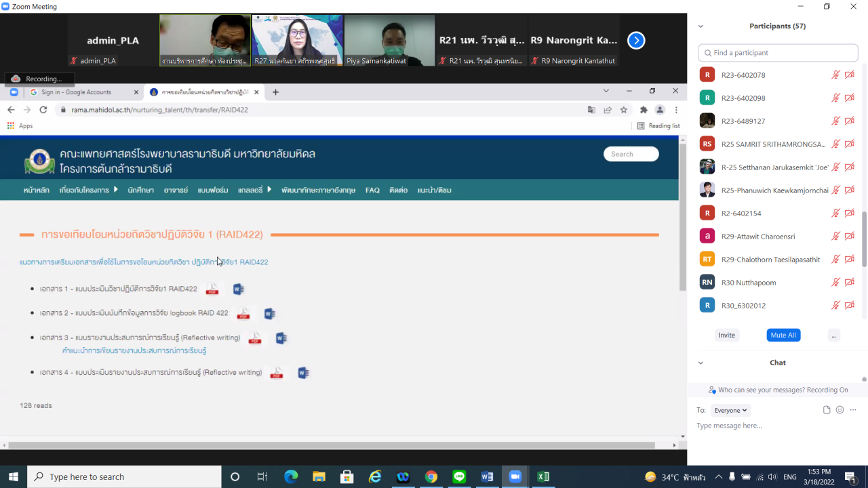Viewport: 868px width, 488px height.
Task: Open the 'Everyone' recipient dropdown
Action: pyautogui.click(x=731, y=410)
